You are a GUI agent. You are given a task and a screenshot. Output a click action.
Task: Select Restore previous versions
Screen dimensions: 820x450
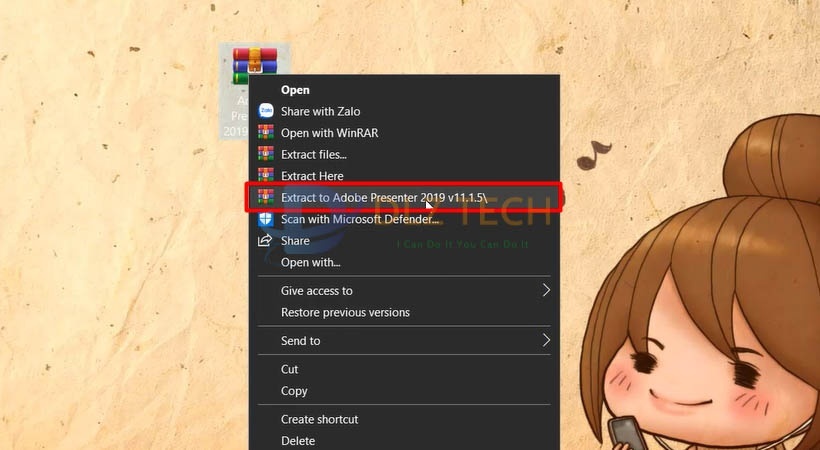345,313
